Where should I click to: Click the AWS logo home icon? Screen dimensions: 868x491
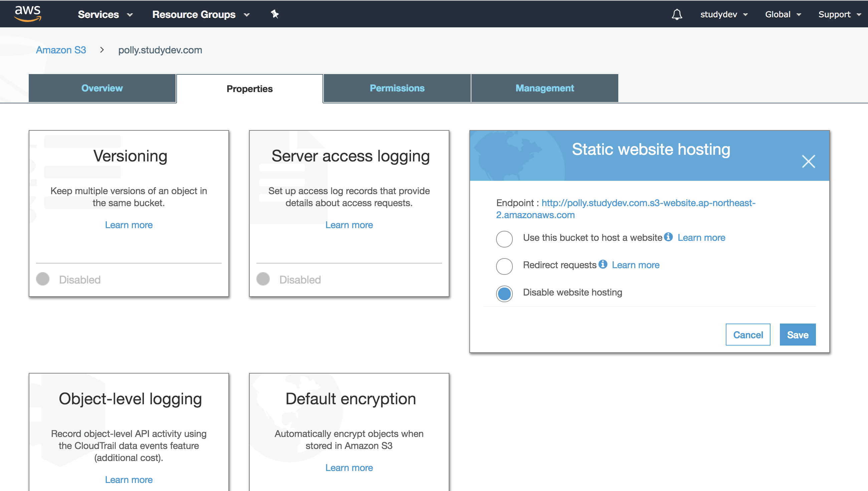pyautogui.click(x=28, y=14)
